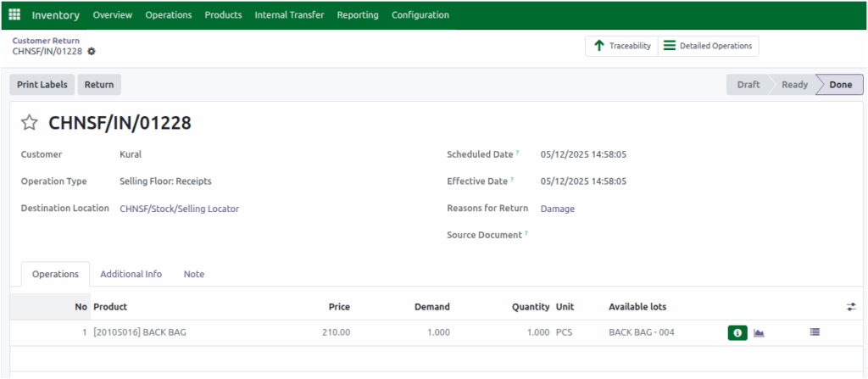Open the Overview menu
The image size is (868, 379).
tap(113, 15)
